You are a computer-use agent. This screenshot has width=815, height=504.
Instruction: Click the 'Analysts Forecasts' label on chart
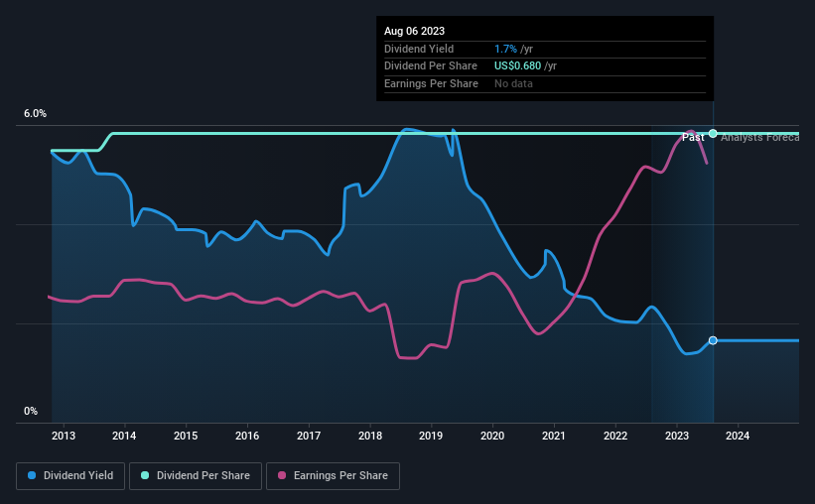(x=759, y=137)
